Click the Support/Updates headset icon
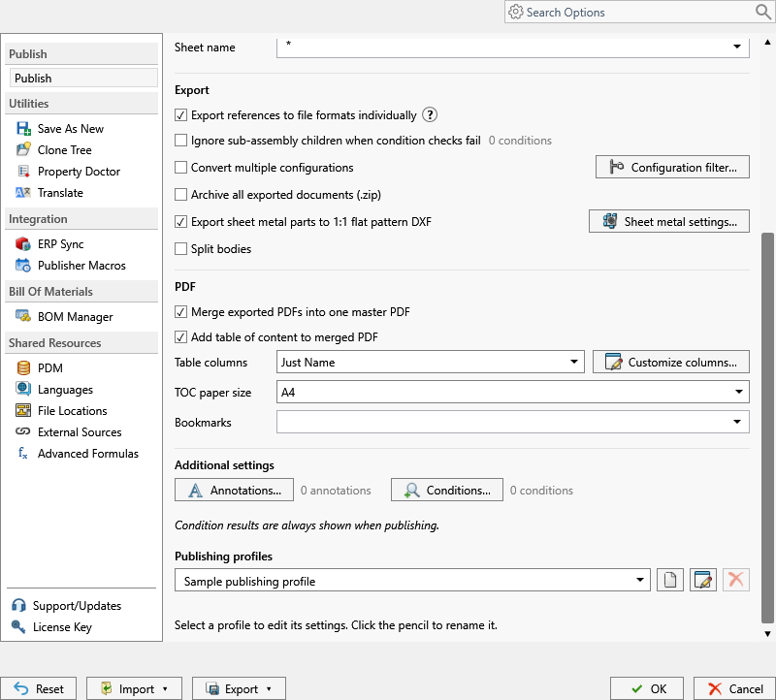The width and height of the screenshot is (776, 700). coord(18,605)
